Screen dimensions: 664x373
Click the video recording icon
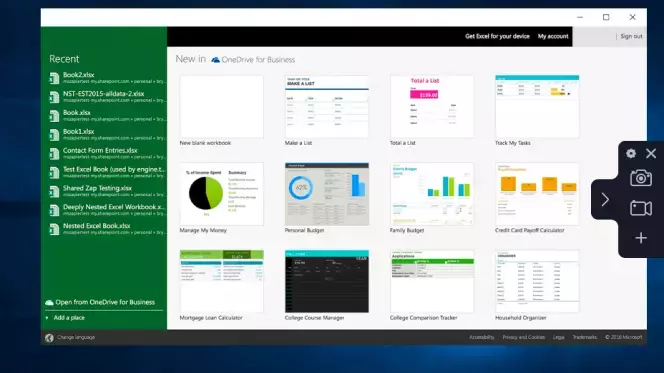click(641, 208)
